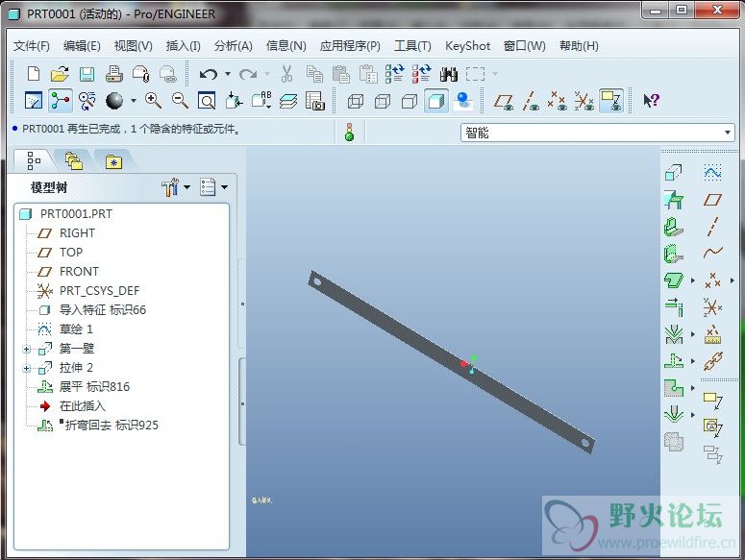Open a file using folder icon
Screen dimensions: 745x560
(60, 74)
